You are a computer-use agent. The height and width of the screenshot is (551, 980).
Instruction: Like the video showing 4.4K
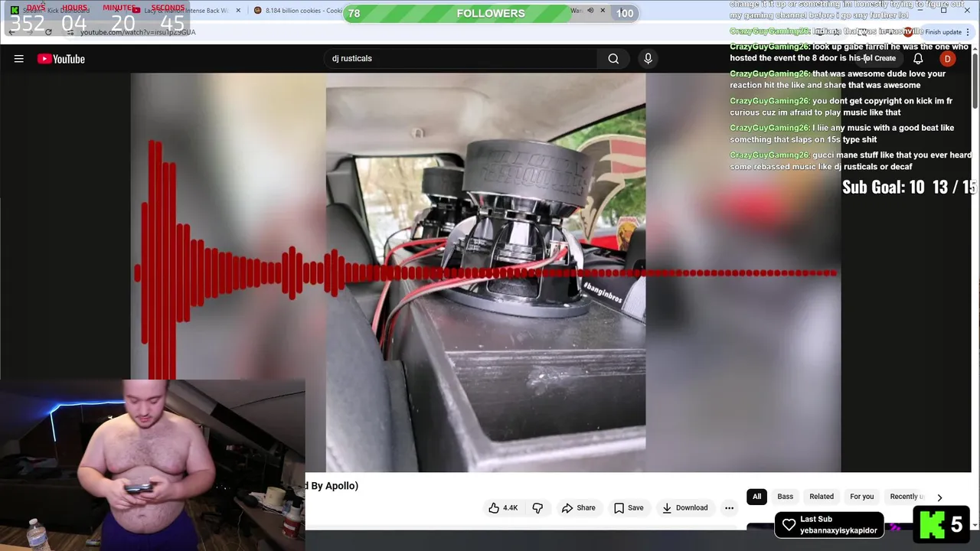click(504, 507)
